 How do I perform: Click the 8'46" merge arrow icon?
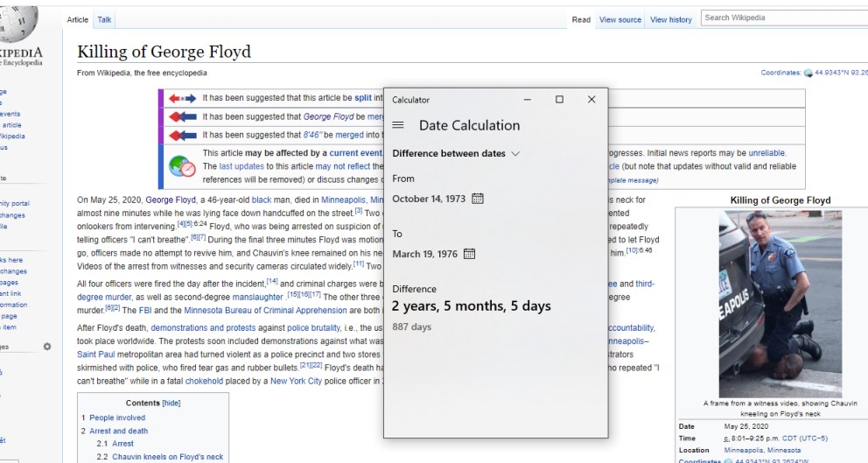182,135
